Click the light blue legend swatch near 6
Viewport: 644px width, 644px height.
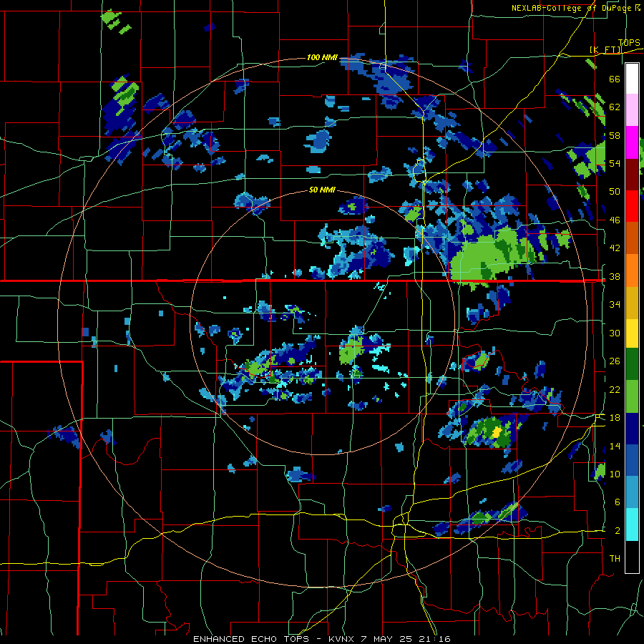tap(632, 492)
